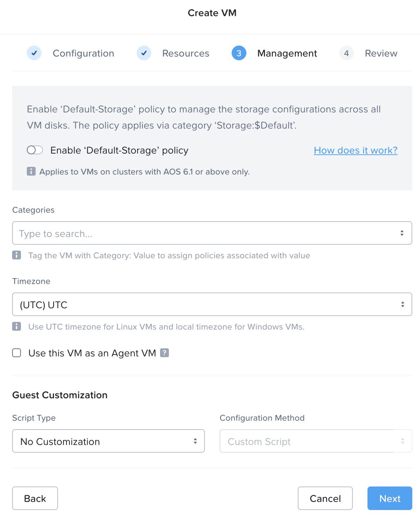This screenshot has height=517, width=420.
Task: Open the 'How does it work?' link
Action: click(355, 150)
